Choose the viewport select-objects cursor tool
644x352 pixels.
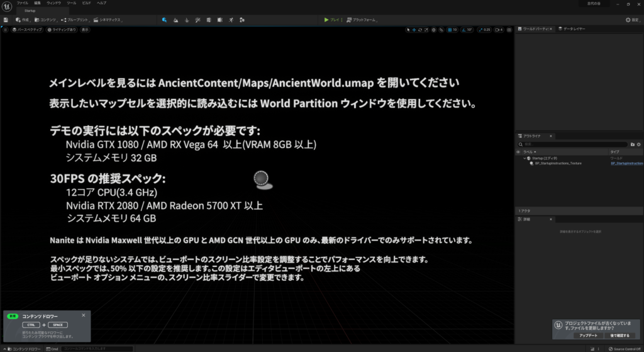(408, 30)
